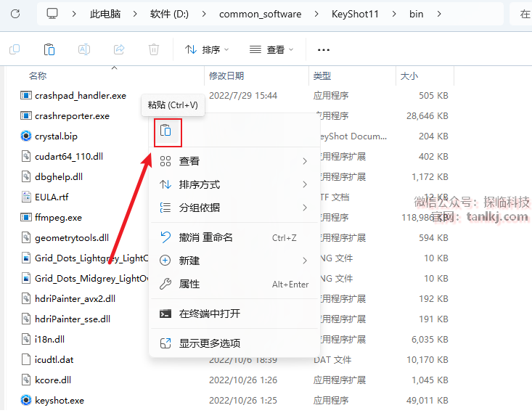532x413 pixels.
Task: Expand chevron after common_software in breadcrumb
Action: coord(316,14)
